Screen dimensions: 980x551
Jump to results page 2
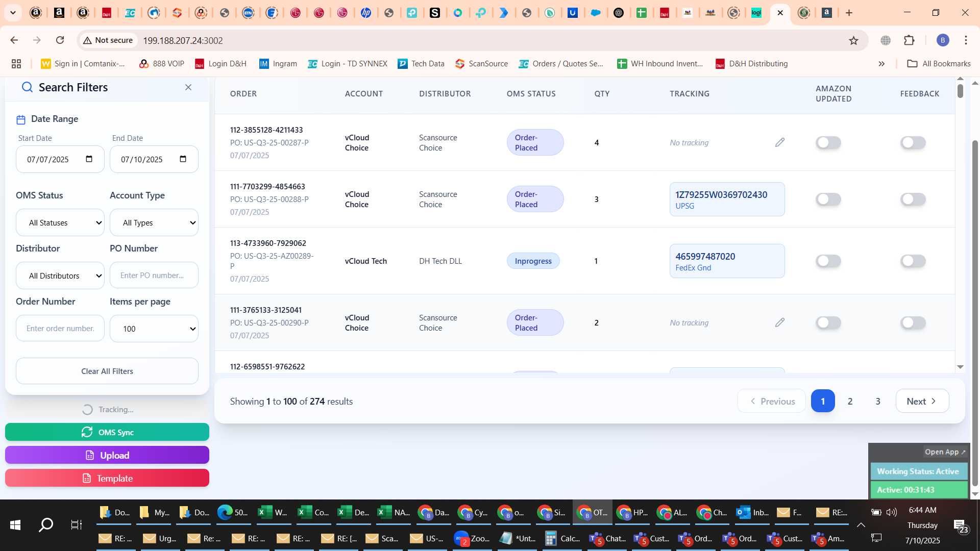(850, 401)
